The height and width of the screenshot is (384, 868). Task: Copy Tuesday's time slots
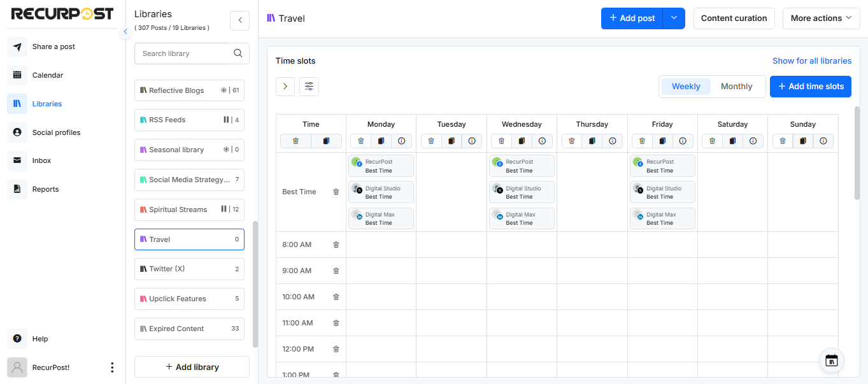(452, 141)
